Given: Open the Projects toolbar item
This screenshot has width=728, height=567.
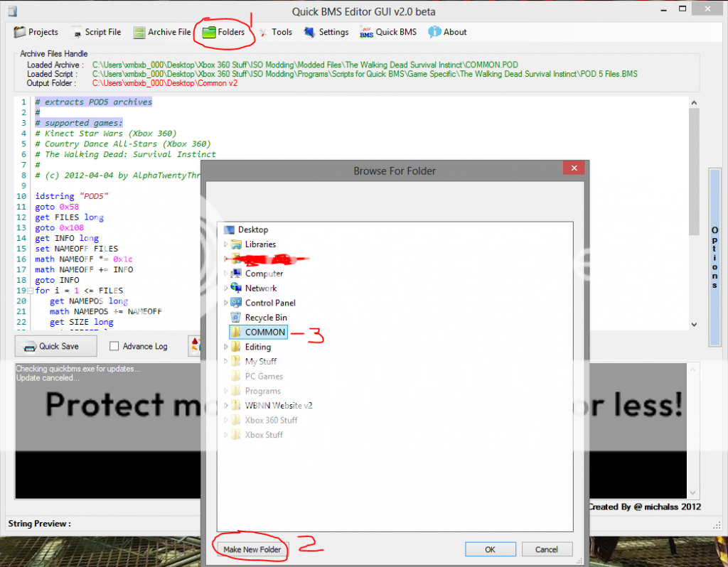Looking at the screenshot, I should pyautogui.click(x=36, y=32).
